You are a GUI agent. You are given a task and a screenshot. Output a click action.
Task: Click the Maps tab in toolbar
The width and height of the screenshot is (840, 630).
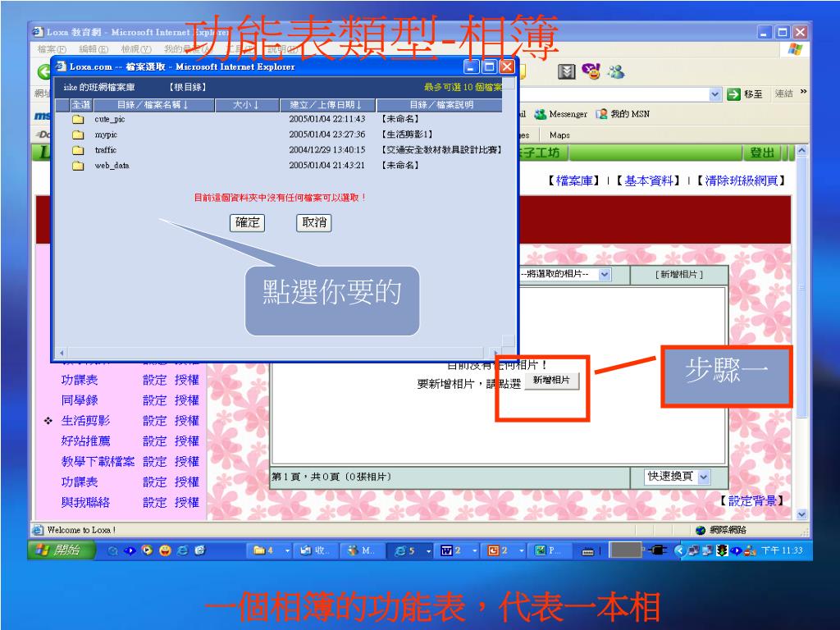coord(559,135)
